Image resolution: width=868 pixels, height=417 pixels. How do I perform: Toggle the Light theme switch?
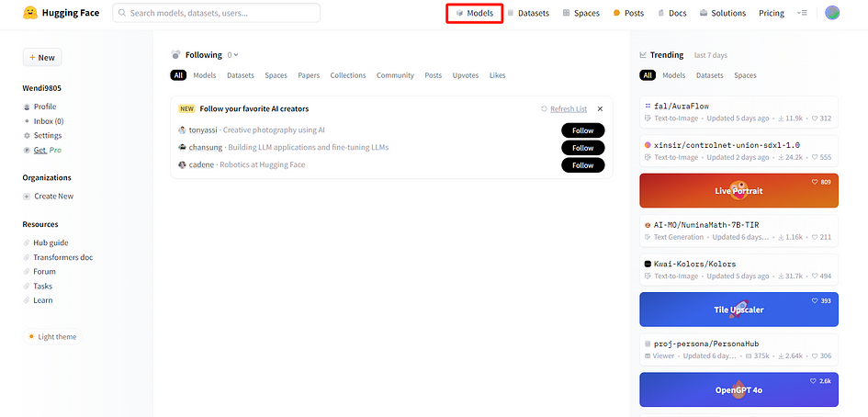tap(52, 337)
